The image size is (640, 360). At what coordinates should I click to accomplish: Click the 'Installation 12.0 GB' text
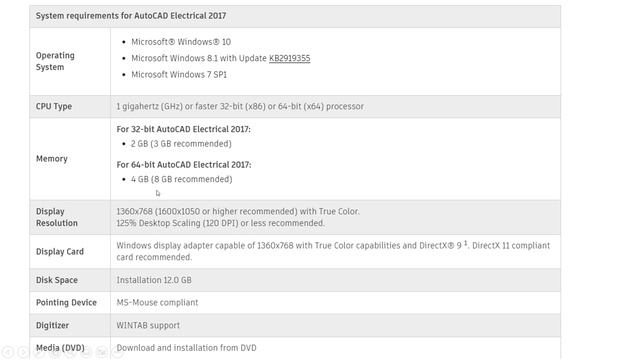tap(154, 280)
